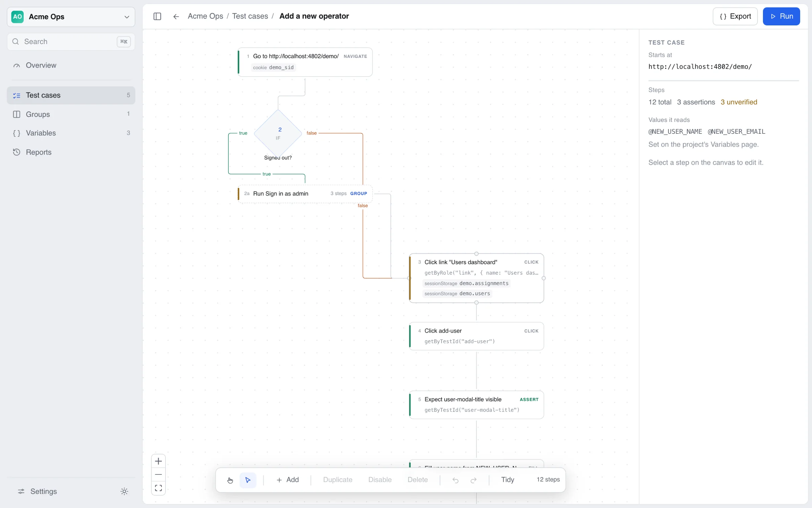The width and height of the screenshot is (812, 508).
Task: Click the fit-to-view icon
Action: point(158,488)
